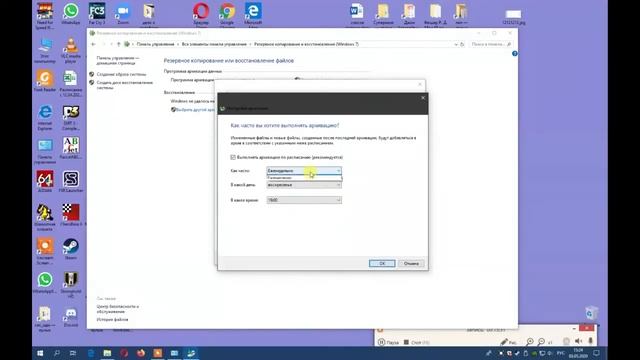Pick the option listed below the frequency dropdown
The width and height of the screenshot is (640, 360).
[304, 178]
